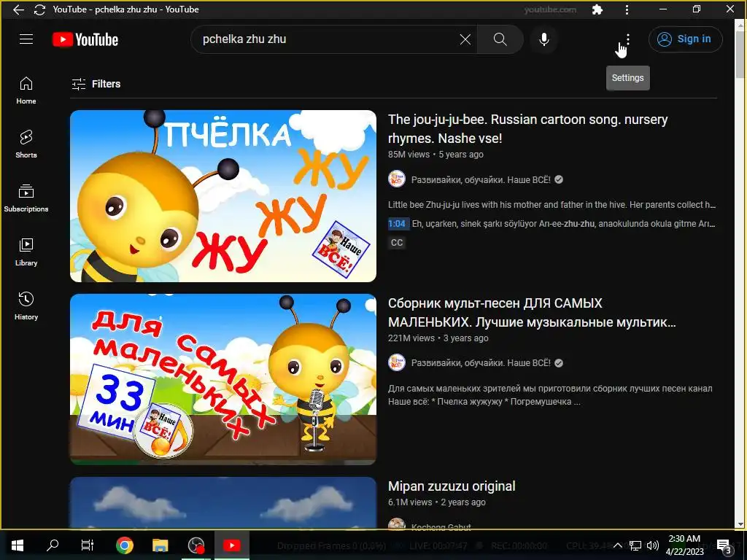The width and height of the screenshot is (747, 560).
Task: Open File Explorer from the taskbar
Action: tap(160, 545)
